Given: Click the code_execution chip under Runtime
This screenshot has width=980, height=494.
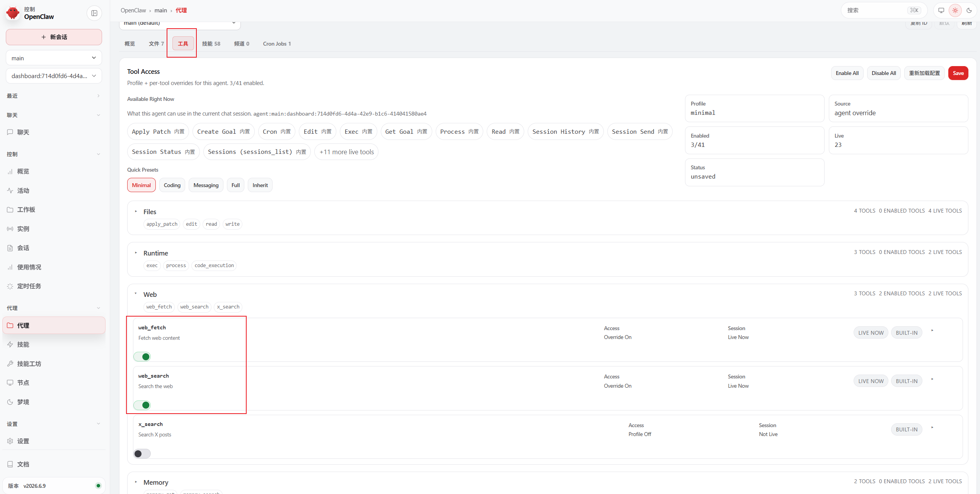Looking at the screenshot, I should point(214,266).
